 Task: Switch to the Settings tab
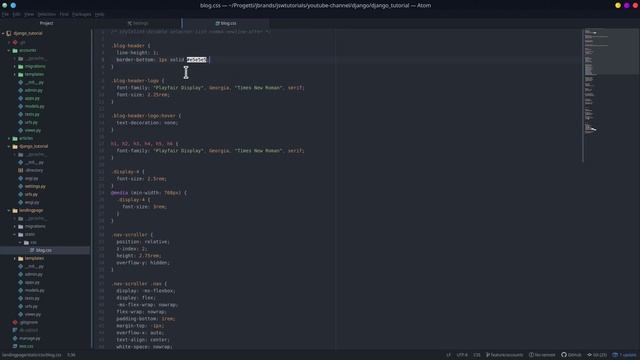coord(138,23)
